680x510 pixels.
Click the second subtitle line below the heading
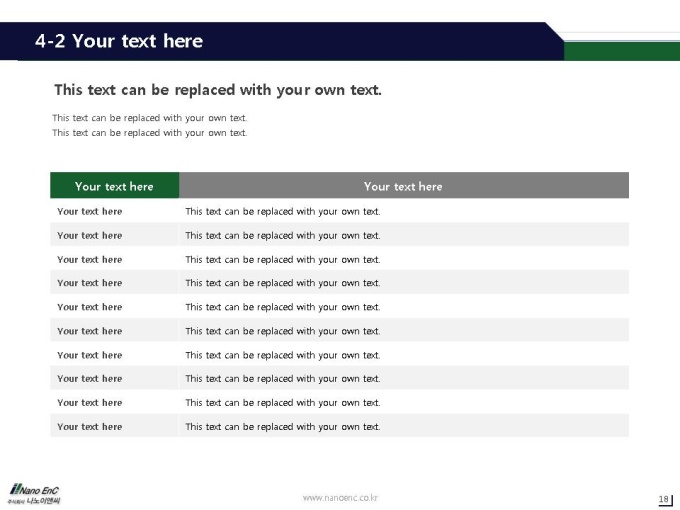(x=150, y=133)
